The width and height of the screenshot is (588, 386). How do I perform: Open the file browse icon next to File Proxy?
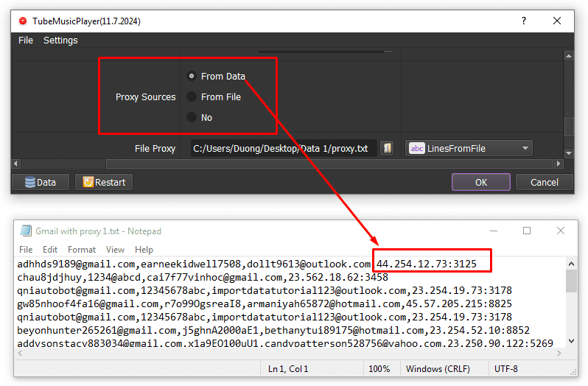pyautogui.click(x=387, y=148)
